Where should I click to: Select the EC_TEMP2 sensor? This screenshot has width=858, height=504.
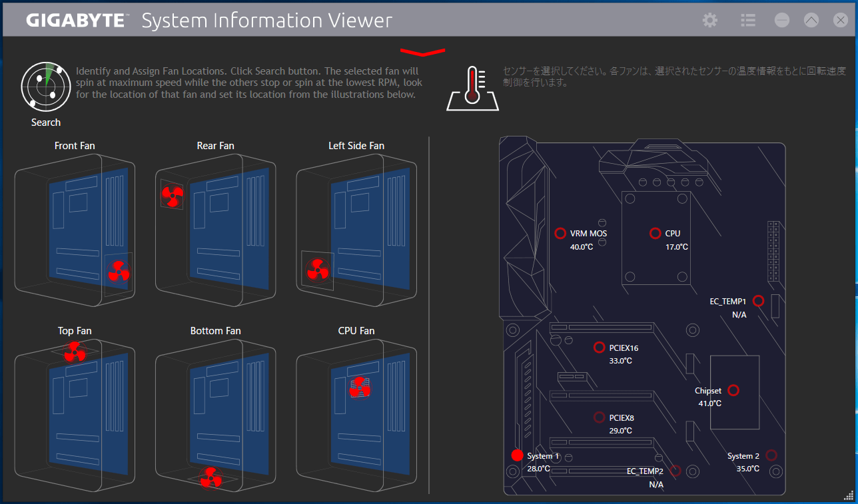click(x=675, y=471)
